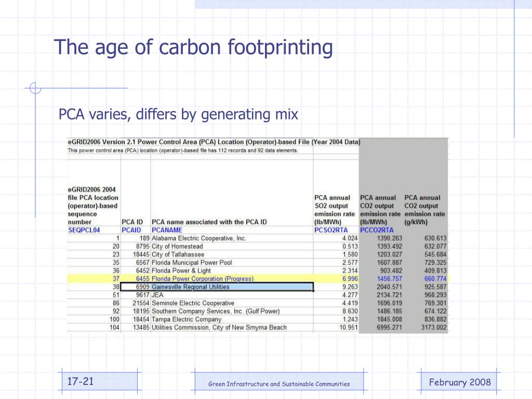
Task: Select PCA ID value 6909
Action: 143,287
